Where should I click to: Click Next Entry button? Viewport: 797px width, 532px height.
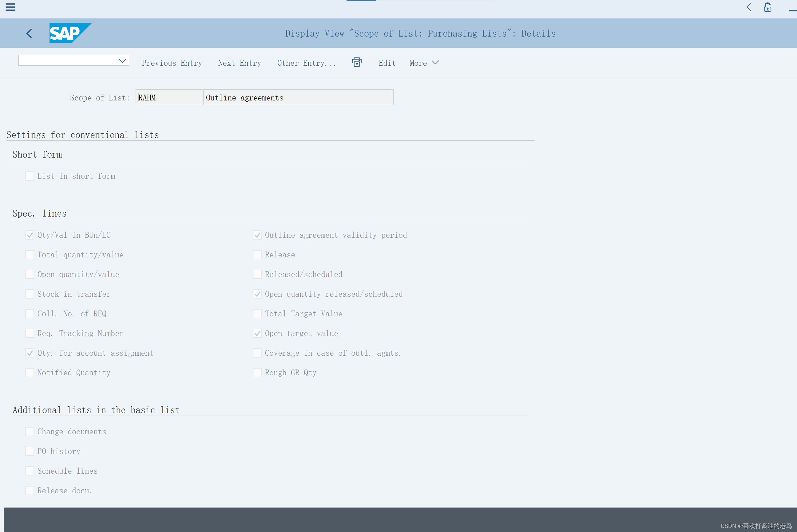(240, 63)
